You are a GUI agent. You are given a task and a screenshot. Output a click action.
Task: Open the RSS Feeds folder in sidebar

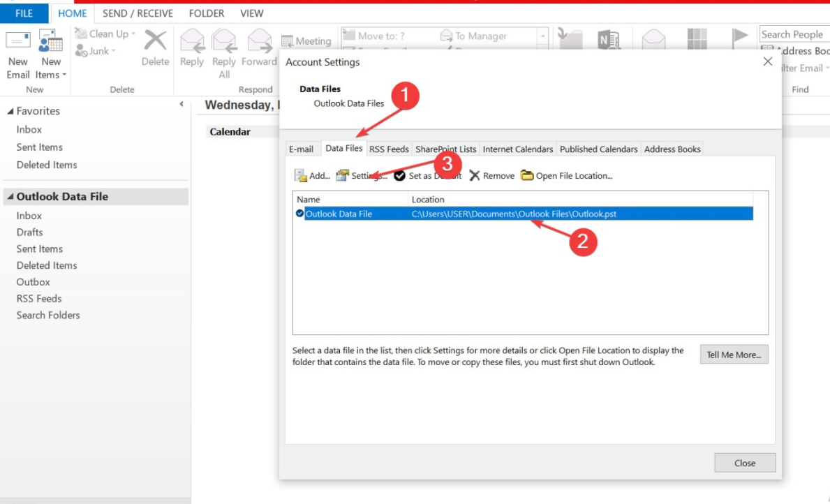(39, 299)
